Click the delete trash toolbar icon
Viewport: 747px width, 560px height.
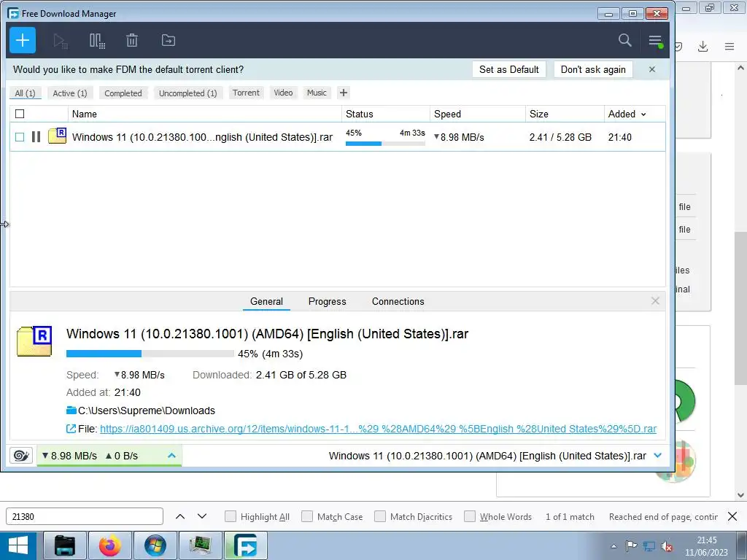pos(132,41)
